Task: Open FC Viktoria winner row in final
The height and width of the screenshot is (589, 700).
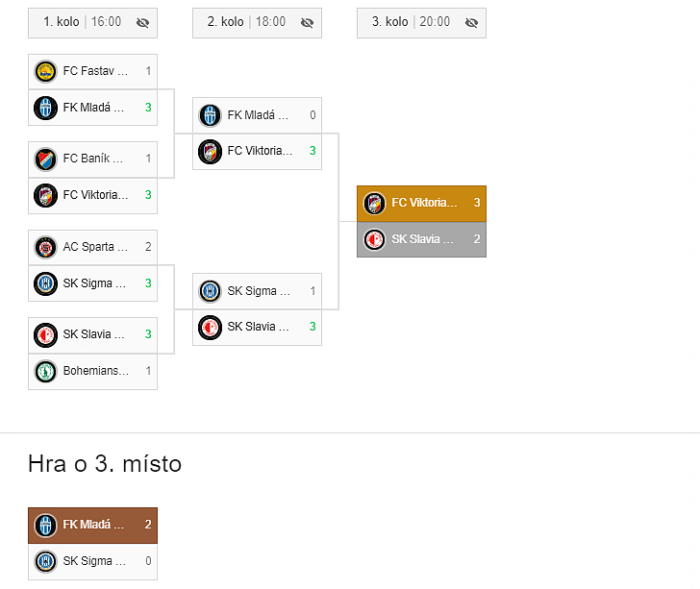Action: [x=421, y=203]
